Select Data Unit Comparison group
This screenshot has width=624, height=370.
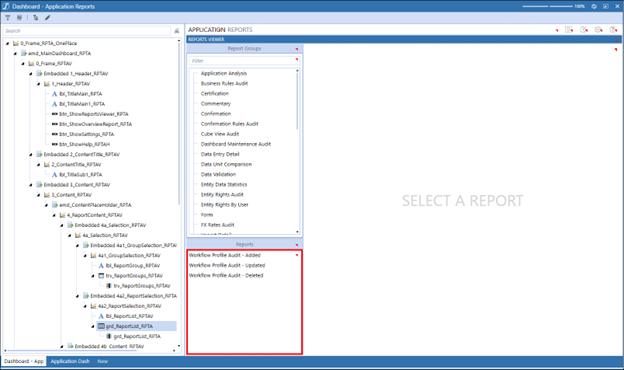[x=226, y=164]
